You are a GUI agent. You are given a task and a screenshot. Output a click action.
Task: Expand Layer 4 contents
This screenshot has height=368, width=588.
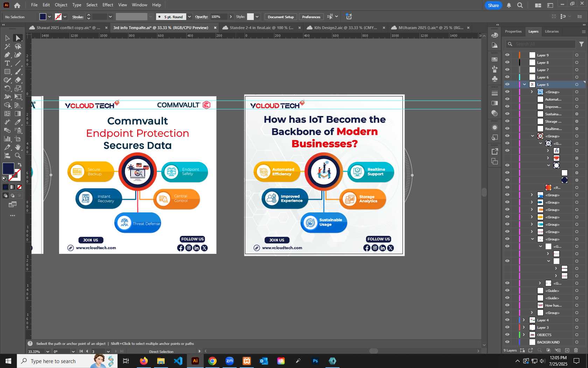[x=524, y=320]
